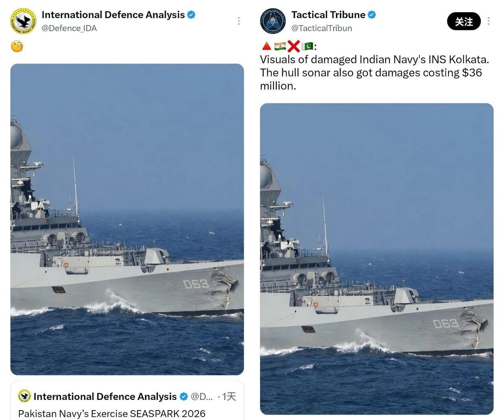Click verified badge in quoted post
Screen dimensions: 504x420
tap(184, 396)
